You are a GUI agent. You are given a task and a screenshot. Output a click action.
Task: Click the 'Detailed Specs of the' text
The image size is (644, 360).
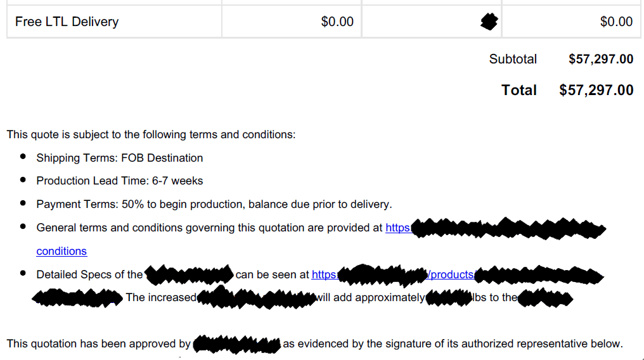[x=89, y=274]
